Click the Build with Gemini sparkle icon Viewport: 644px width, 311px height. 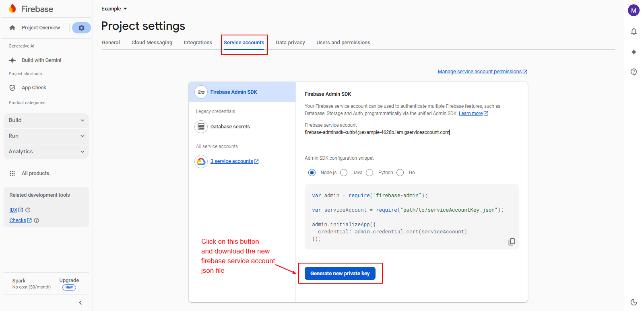pos(12,60)
